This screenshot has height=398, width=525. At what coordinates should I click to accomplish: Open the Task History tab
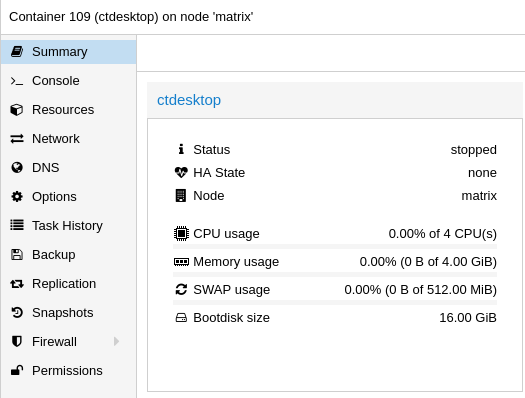click(x=68, y=226)
